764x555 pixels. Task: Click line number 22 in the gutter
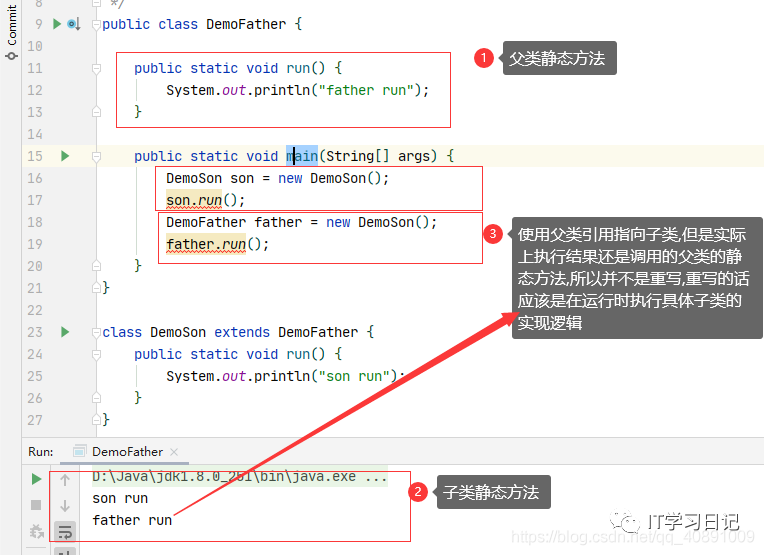click(35, 310)
